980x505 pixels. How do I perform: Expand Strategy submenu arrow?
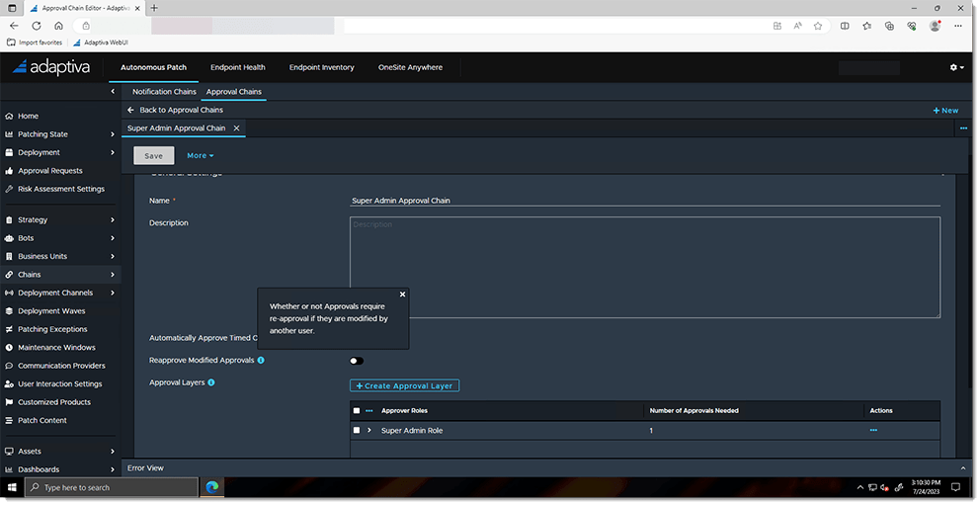pos(113,220)
